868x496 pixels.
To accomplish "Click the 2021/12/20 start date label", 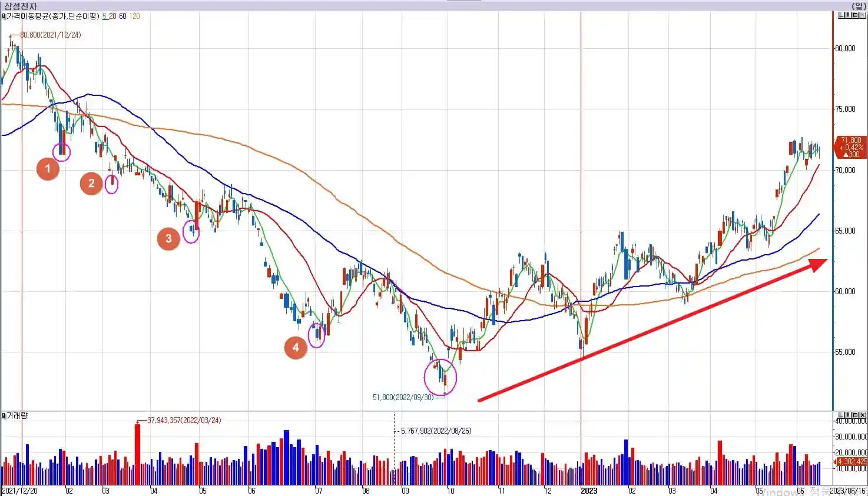I will point(19,491).
